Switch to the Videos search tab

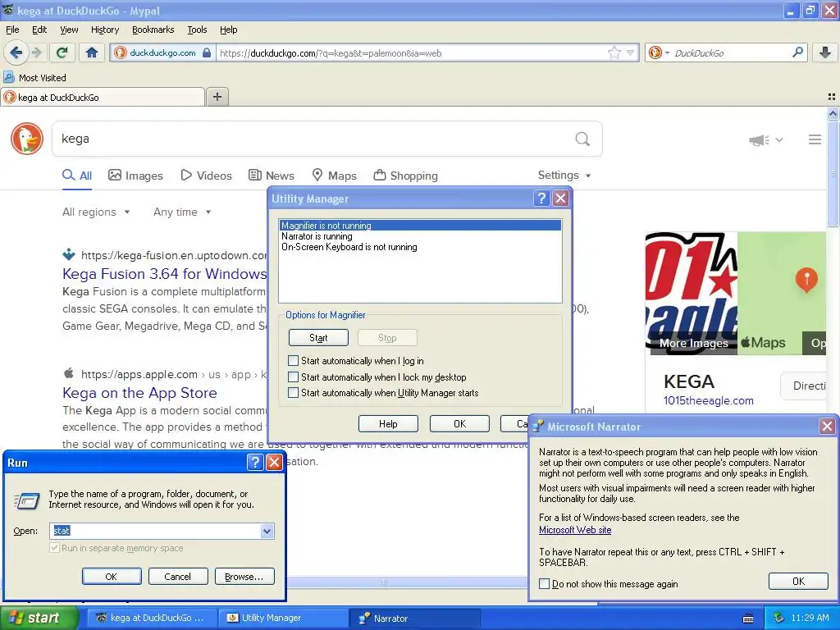coord(206,176)
